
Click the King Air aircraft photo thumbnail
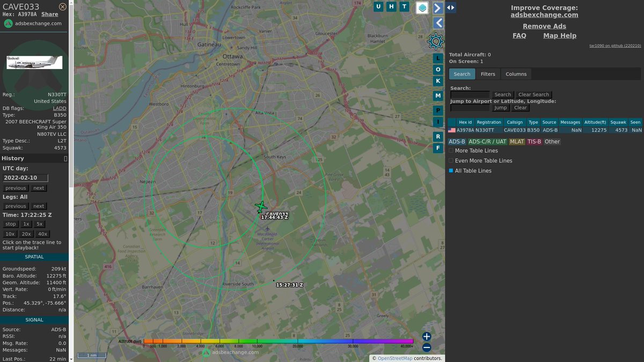pyautogui.click(x=34, y=62)
